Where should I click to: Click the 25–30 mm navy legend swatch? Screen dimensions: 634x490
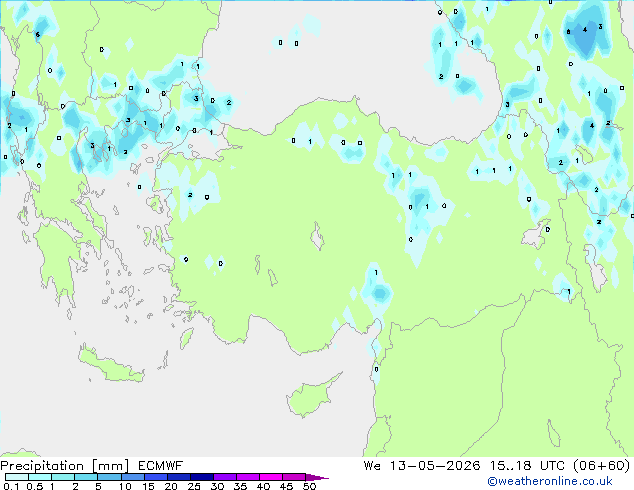(201, 477)
